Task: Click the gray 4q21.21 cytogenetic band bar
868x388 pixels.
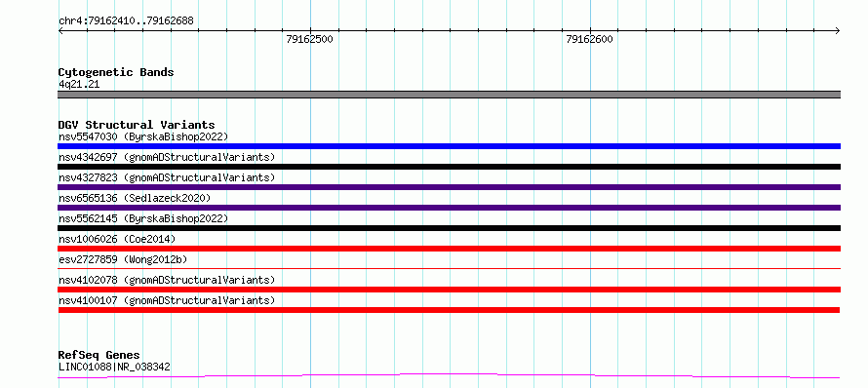Action: pos(449,95)
